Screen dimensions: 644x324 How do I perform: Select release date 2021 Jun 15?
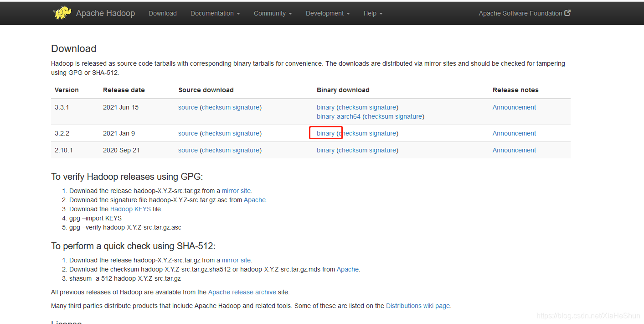(121, 107)
